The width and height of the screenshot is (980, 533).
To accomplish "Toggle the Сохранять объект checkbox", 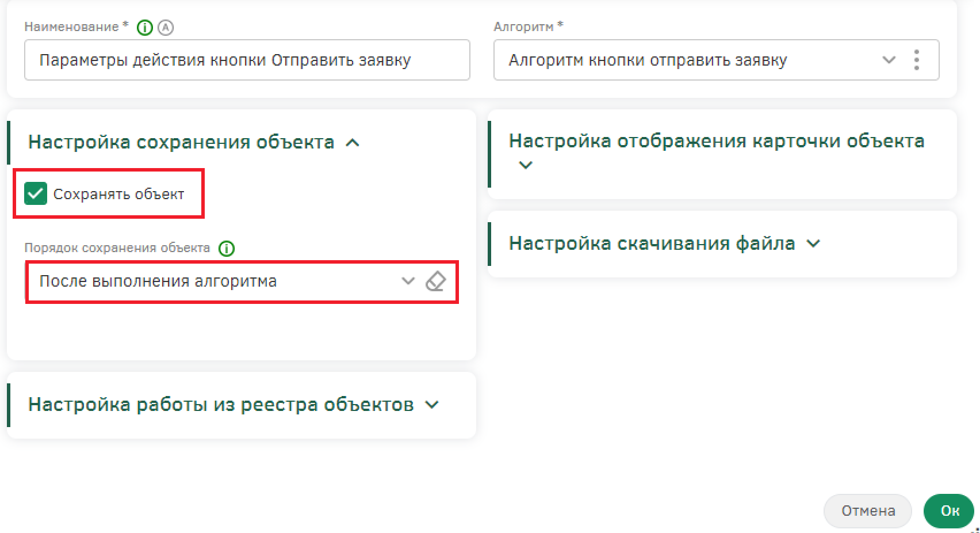I will click(36, 194).
